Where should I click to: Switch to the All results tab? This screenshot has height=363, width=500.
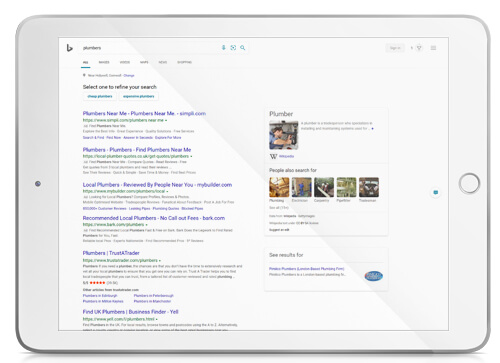[86, 62]
